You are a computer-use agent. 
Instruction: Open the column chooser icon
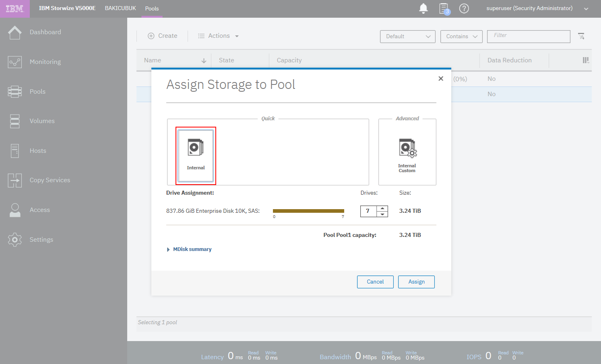[586, 60]
